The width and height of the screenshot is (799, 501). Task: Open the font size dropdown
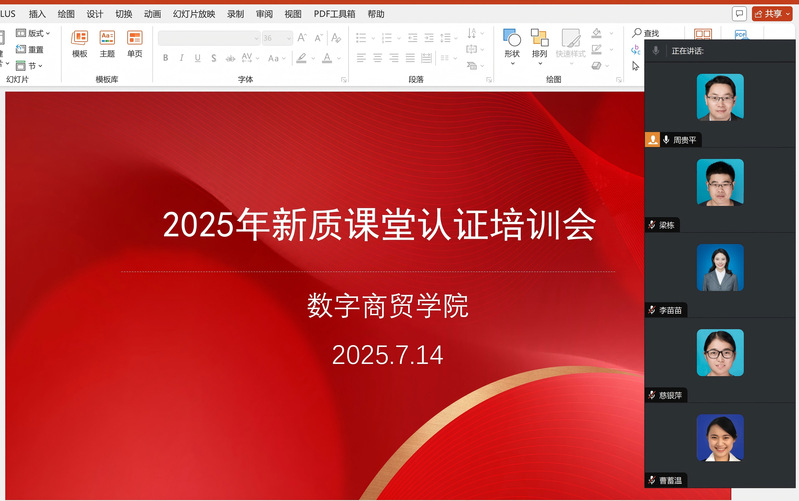(288, 38)
